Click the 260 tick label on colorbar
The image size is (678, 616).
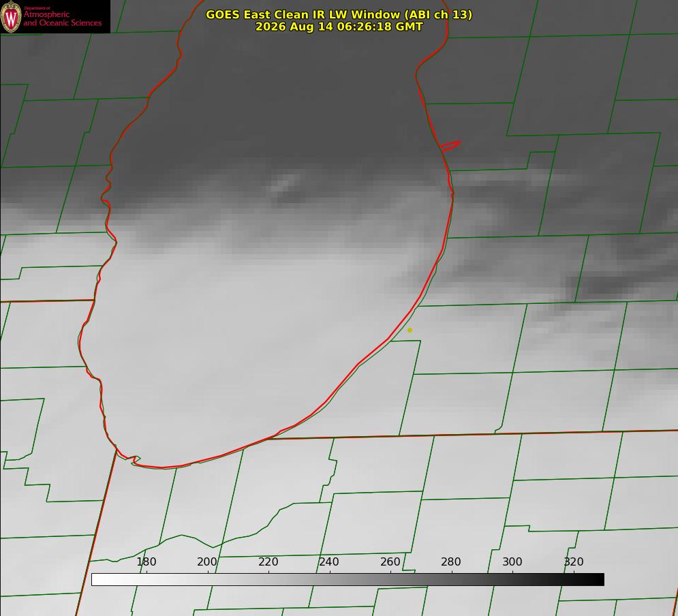(x=390, y=561)
